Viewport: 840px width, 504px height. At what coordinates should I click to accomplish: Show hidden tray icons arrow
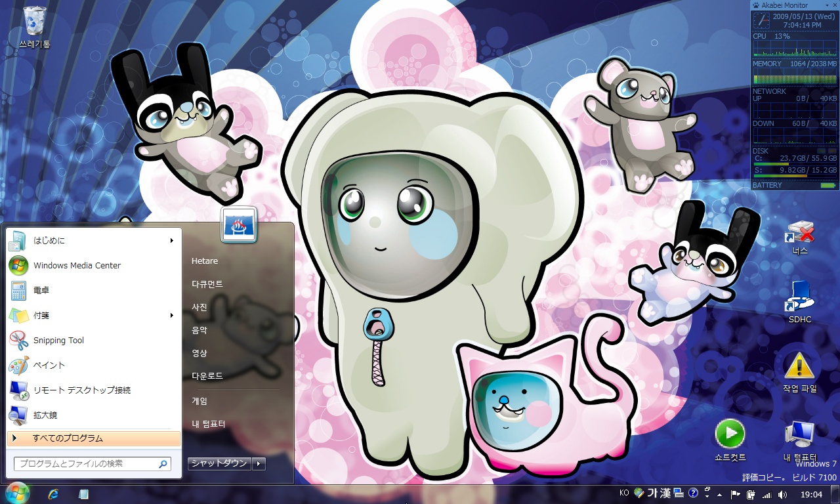[x=720, y=494]
